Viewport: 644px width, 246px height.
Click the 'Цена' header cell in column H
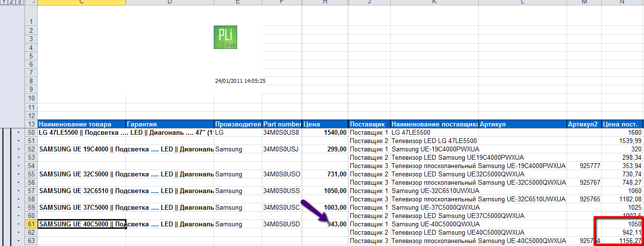tap(324, 124)
